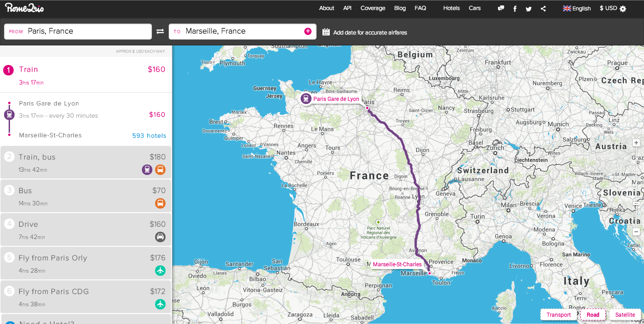The height and width of the screenshot is (324, 644).
Task: Open the Facebook page icon
Action: tap(515, 9)
